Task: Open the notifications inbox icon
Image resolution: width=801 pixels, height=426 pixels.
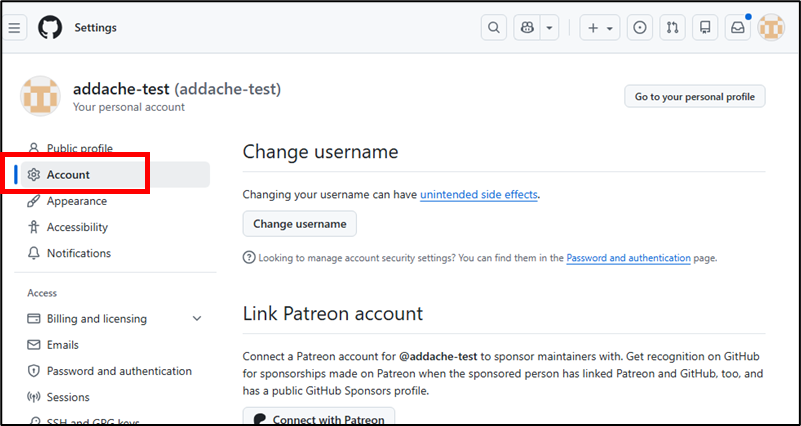Action: pyautogui.click(x=738, y=28)
